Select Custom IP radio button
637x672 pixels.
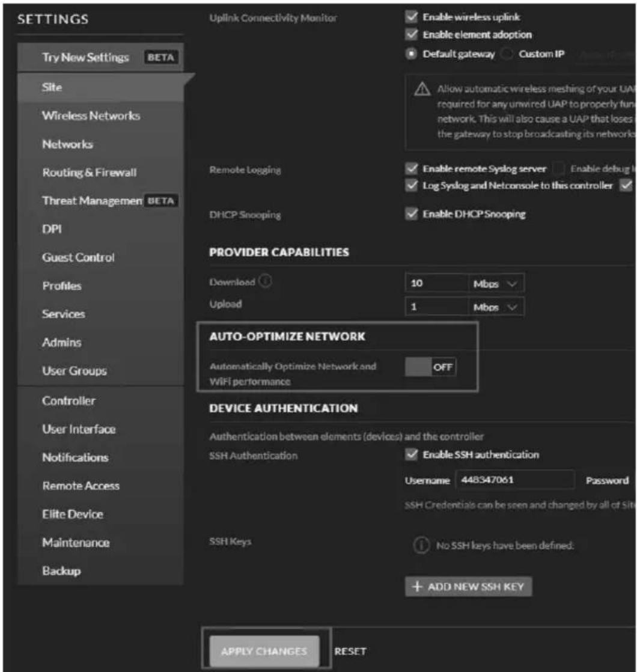pos(507,54)
